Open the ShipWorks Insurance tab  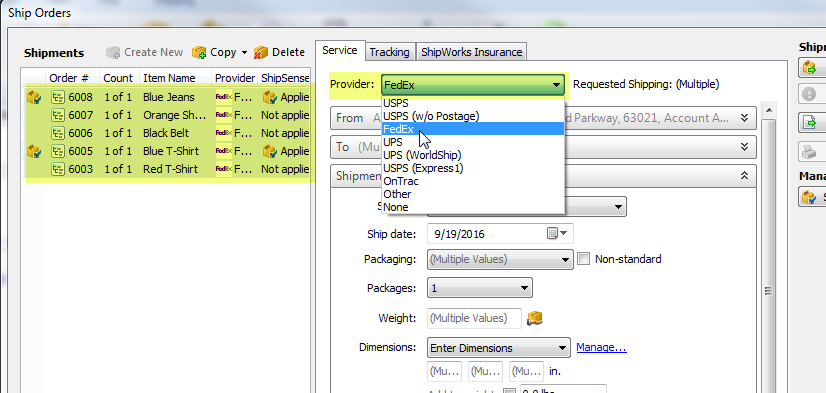pyautogui.click(x=471, y=52)
